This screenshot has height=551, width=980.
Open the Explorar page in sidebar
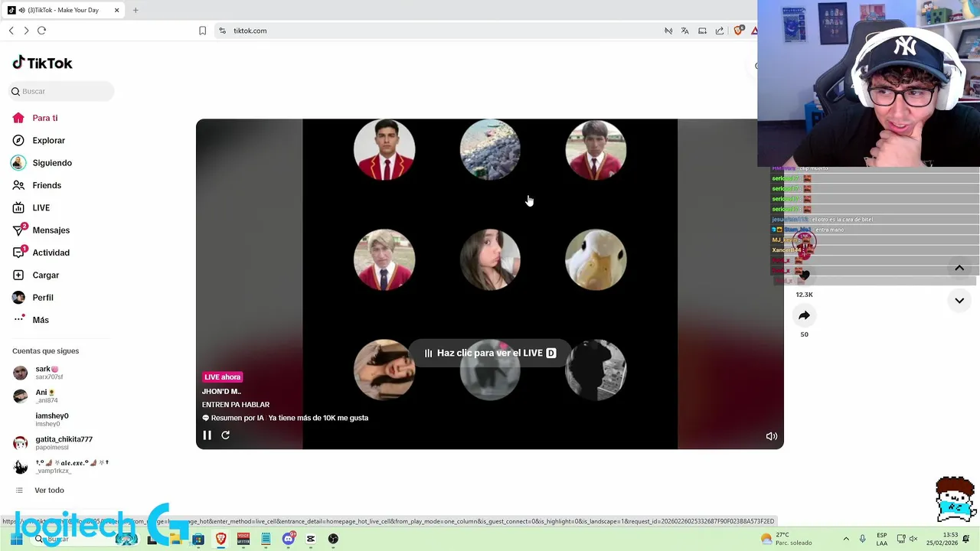pos(48,140)
